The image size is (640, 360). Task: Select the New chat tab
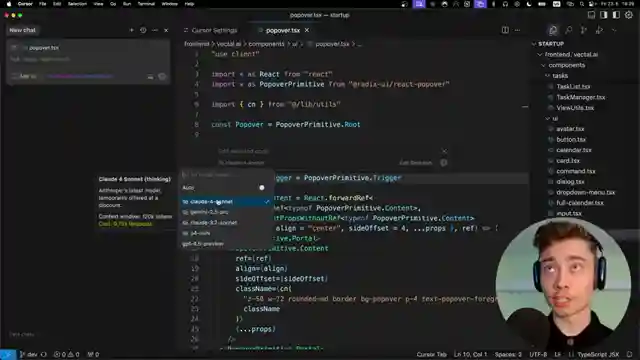[22, 30]
